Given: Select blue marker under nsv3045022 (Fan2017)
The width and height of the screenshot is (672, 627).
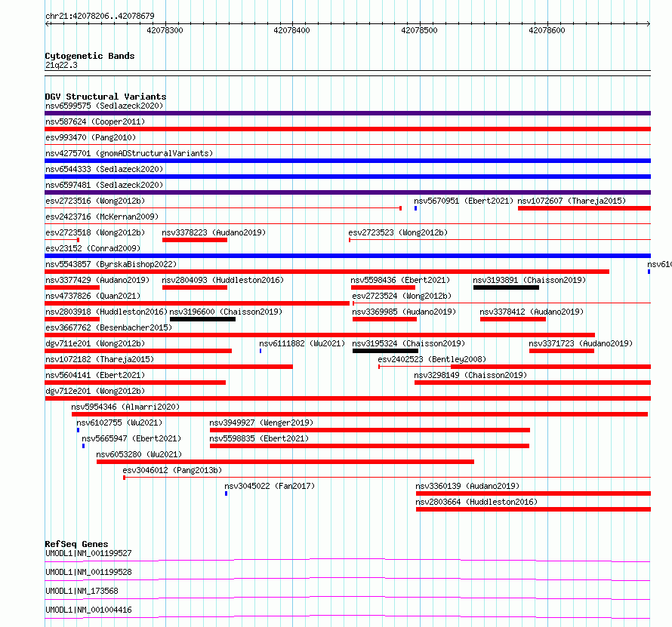Looking at the screenshot, I should point(227,493).
